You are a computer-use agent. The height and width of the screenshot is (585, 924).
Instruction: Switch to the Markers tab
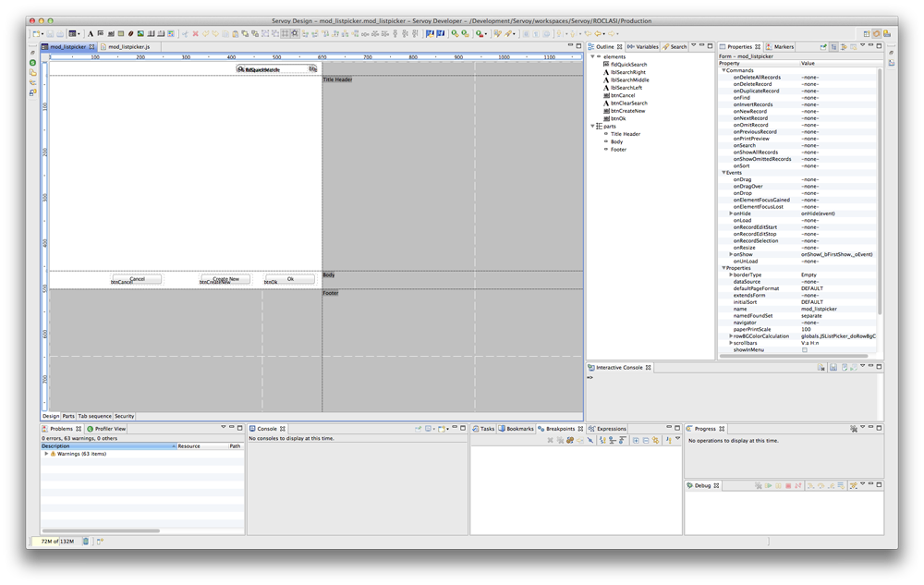click(x=780, y=46)
